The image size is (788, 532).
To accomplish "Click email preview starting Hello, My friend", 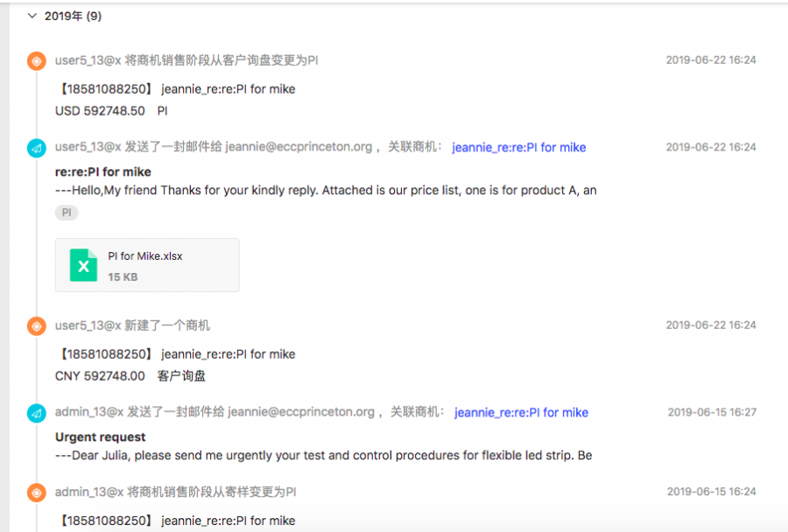I will pos(326,191).
